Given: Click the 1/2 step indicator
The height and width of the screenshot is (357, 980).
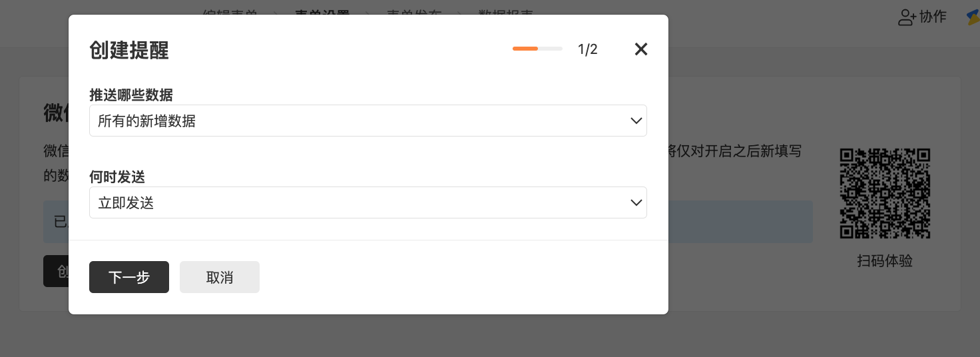Looking at the screenshot, I should click(587, 49).
